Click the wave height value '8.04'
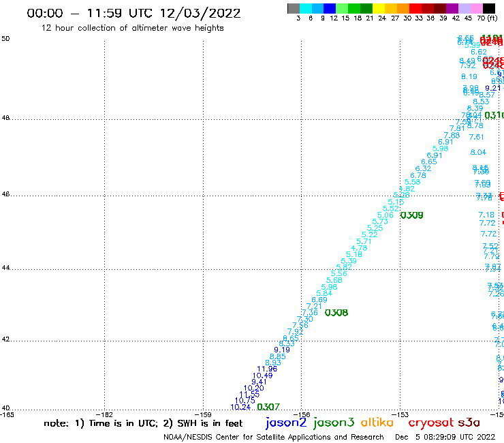The height and width of the screenshot is (443, 504). 478,152
